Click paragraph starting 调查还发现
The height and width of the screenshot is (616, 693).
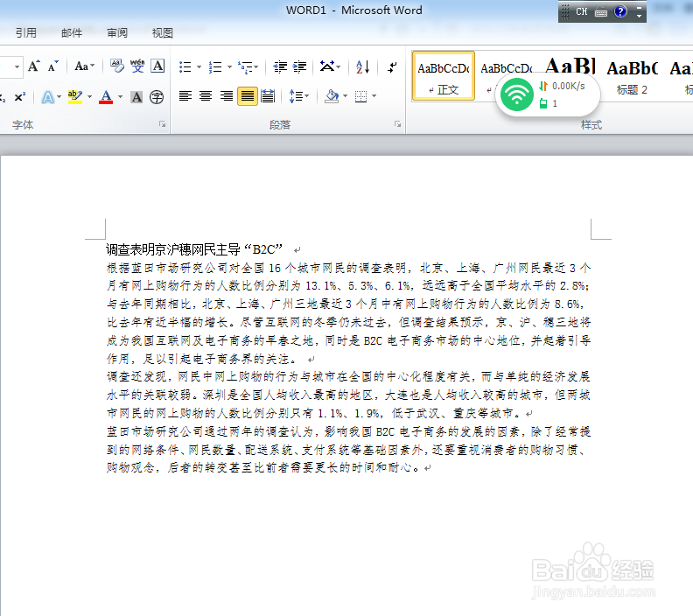(349, 395)
